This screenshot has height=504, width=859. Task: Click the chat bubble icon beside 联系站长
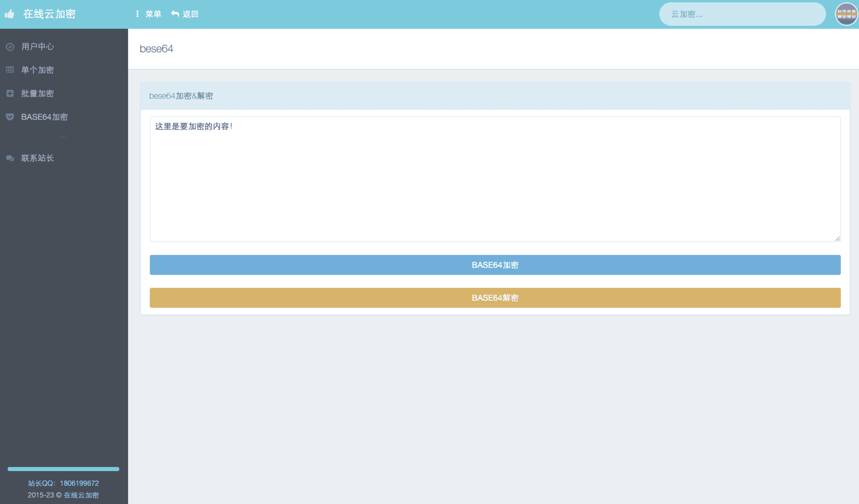[10, 158]
